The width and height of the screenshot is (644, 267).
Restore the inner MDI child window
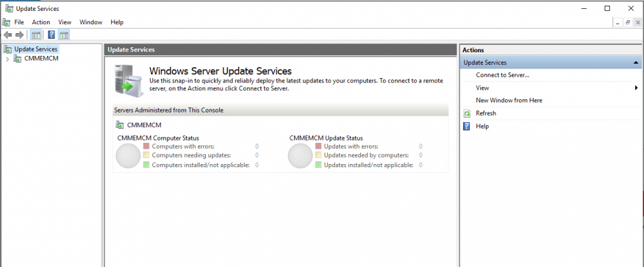point(628,23)
